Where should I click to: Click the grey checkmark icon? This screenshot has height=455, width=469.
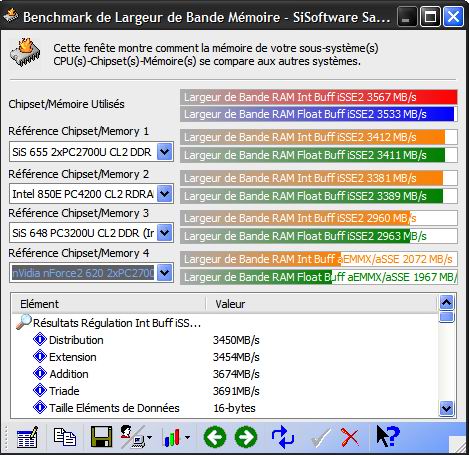tap(320, 438)
